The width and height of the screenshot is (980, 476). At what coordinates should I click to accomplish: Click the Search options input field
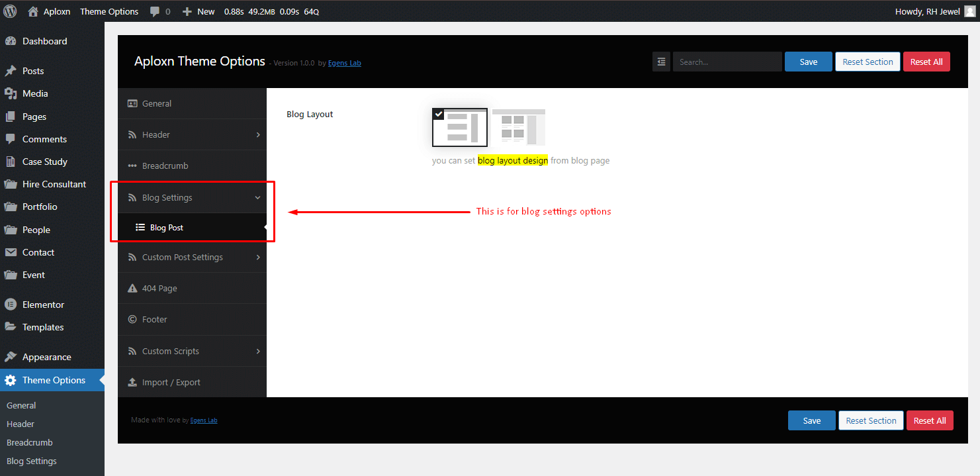pyautogui.click(x=727, y=62)
